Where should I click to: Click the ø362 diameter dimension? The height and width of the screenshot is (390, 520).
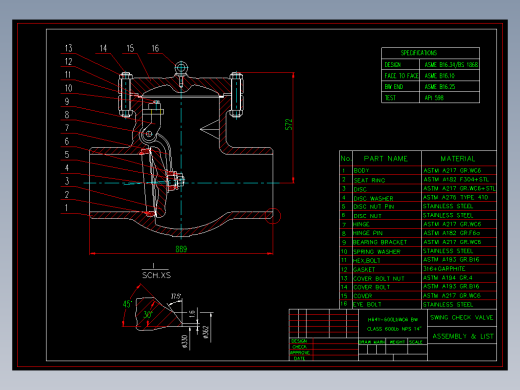point(206,332)
